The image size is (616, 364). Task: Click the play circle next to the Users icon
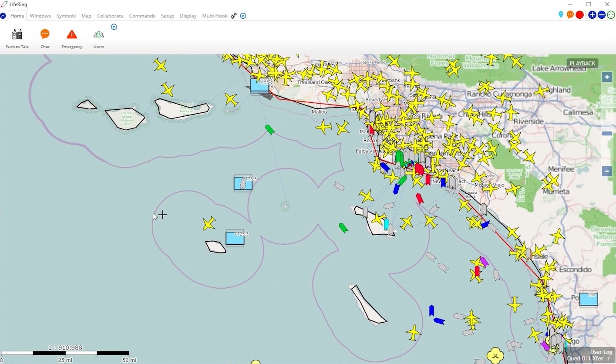tap(114, 27)
